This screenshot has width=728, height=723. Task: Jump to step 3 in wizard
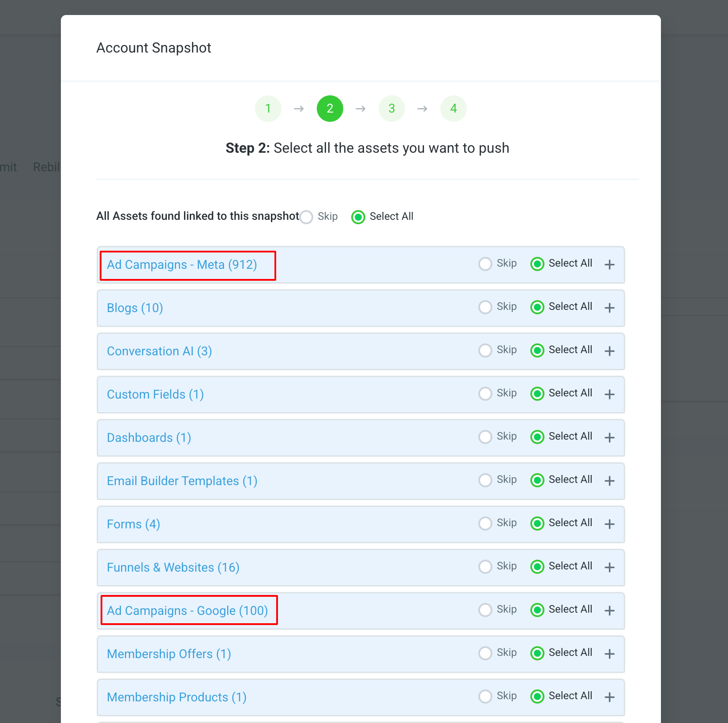click(391, 109)
